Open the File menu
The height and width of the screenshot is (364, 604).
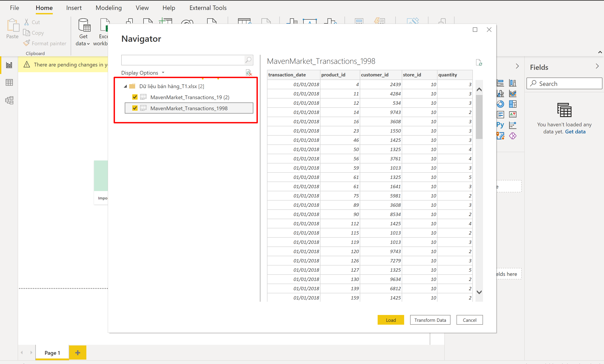pos(14,8)
